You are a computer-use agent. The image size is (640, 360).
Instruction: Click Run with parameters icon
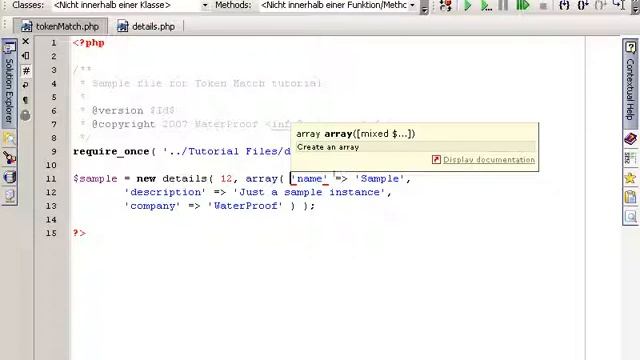click(x=486, y=6)
